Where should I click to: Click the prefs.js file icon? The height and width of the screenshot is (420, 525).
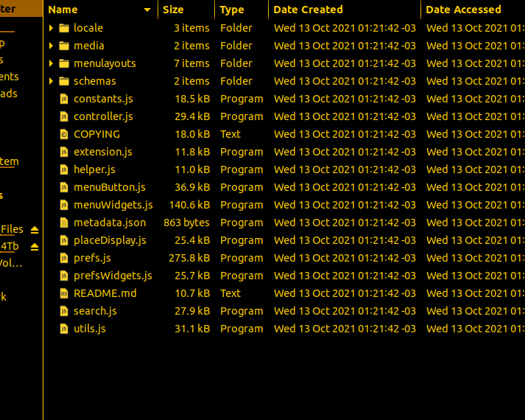pyautogui.click(x=64, y=258)
